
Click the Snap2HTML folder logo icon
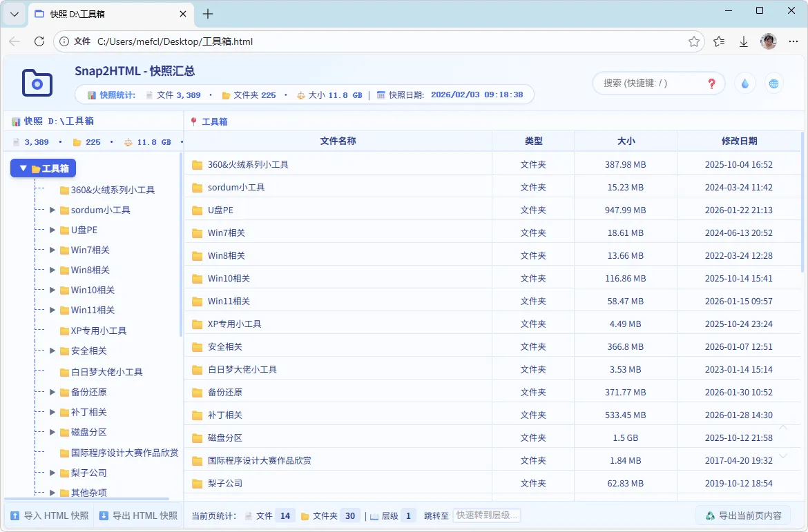(37, 82)
